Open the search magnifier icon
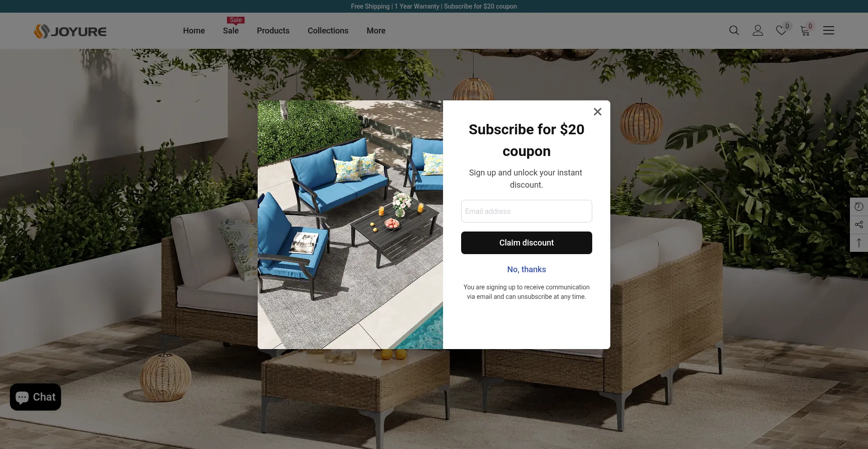The width and height of the screenshot is (868, 449). tap(734, 30)
